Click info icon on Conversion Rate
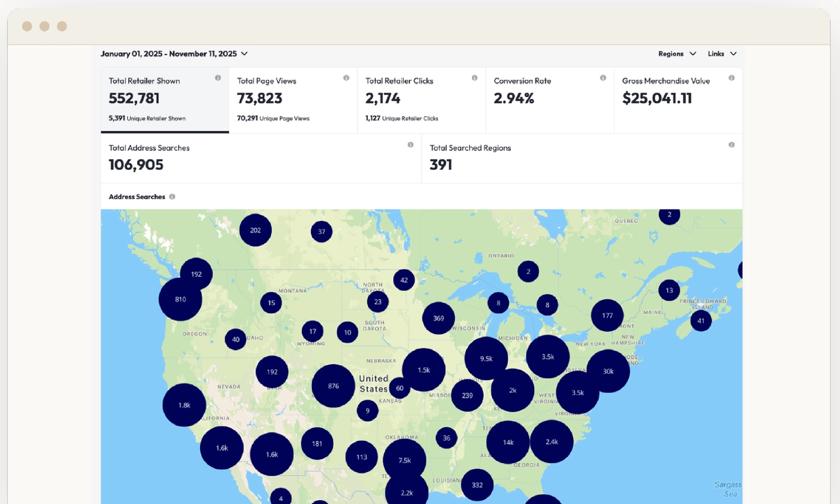 click(x=603, y=78)
